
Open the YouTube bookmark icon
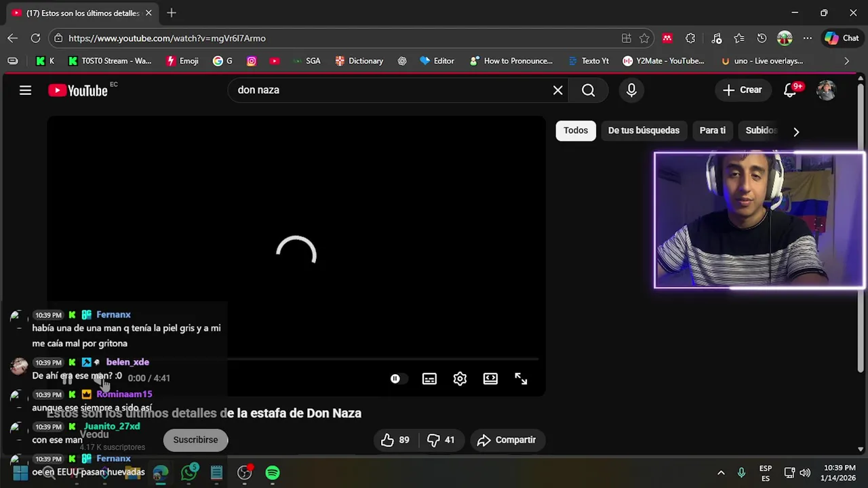pyautogui.click(x=274, y=61)
